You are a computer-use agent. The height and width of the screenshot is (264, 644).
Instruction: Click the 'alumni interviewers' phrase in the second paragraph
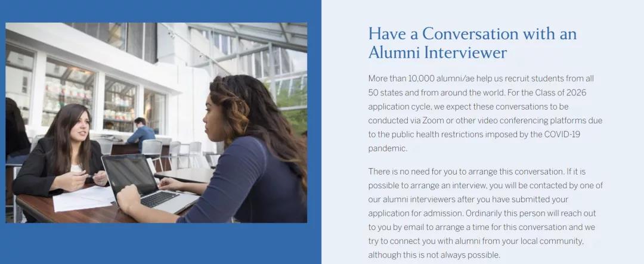[x=415, y=200]
